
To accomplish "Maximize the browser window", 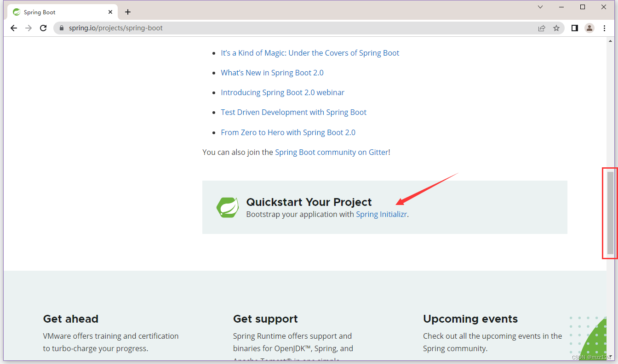I will point(583,7).
